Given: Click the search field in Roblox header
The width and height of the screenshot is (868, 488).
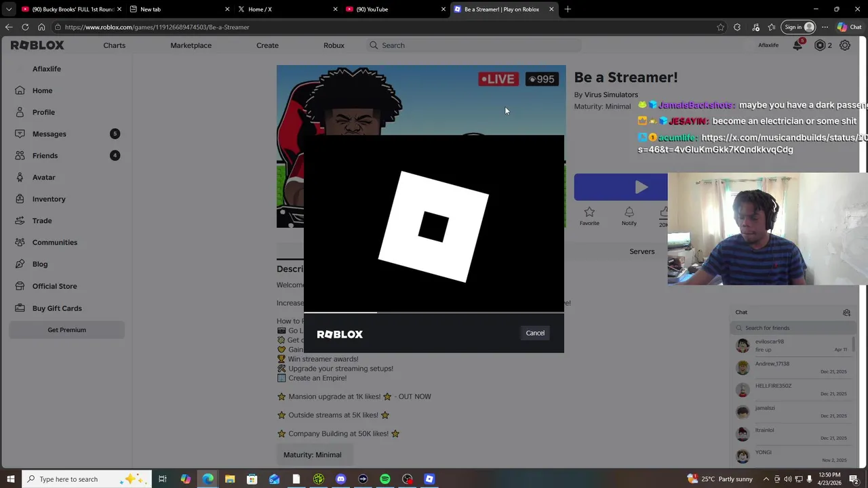Looking at the screenshot, I should pos(475,45).
